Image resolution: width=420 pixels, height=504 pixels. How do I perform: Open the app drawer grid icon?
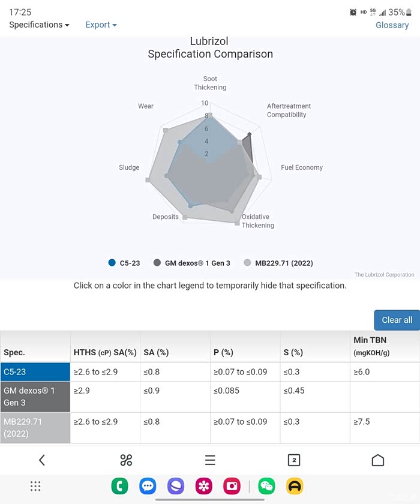click(35, 487)
